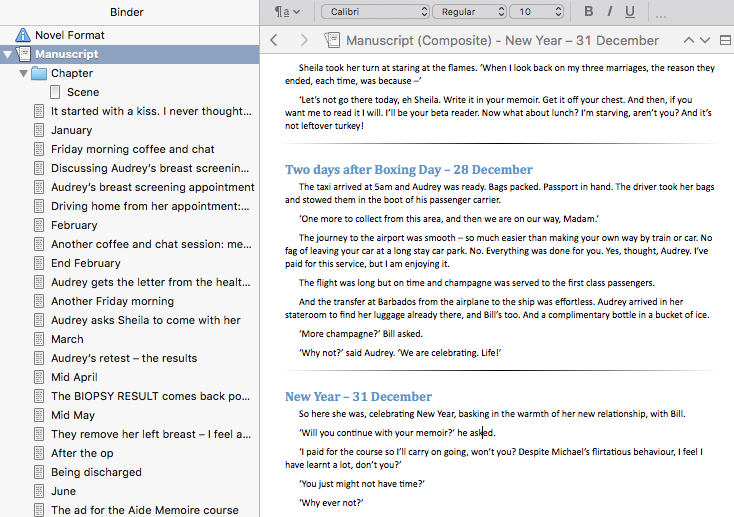The height and width of the screenshot is (517, 734).
Task: Open the End February document
Action: point(86,263)
